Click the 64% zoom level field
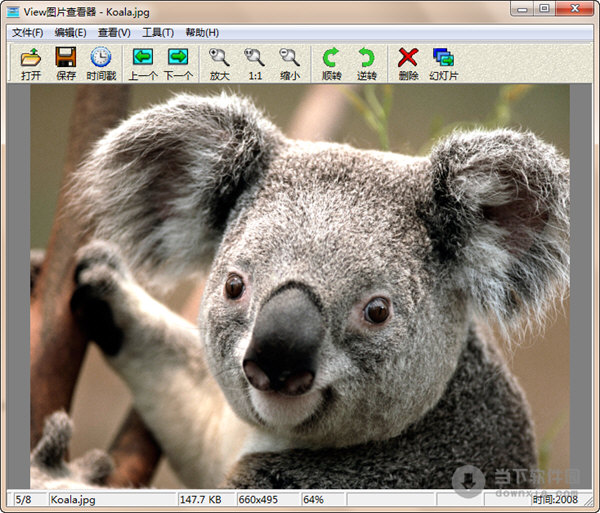Image resolution: width=600 pixels, height=513 pixels. pos(324,500)
